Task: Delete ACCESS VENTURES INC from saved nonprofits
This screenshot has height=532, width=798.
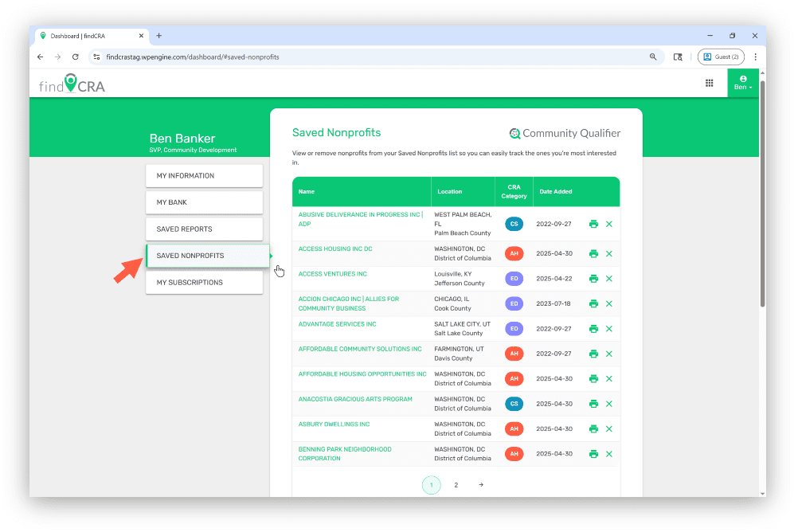Action: pyautogui.click(x=609, y=279)
